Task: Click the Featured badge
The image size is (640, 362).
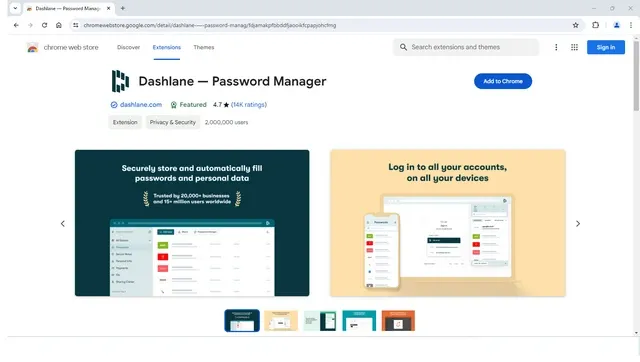Action: (188, 104)
